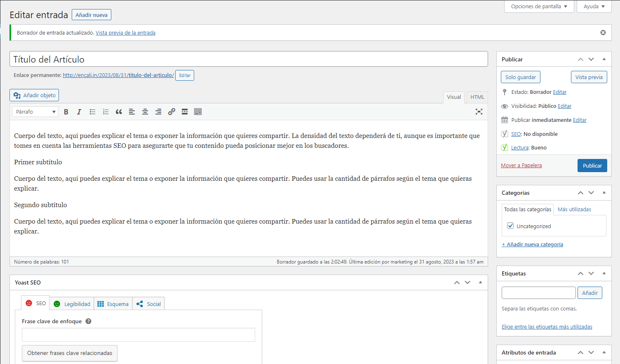
Task: Focus the post title field
Action: (249, 59)
